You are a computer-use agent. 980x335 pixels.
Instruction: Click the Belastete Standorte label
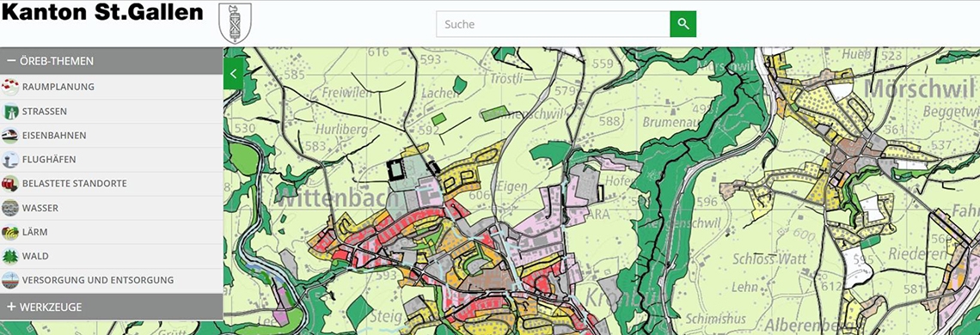tap(75, 184)
